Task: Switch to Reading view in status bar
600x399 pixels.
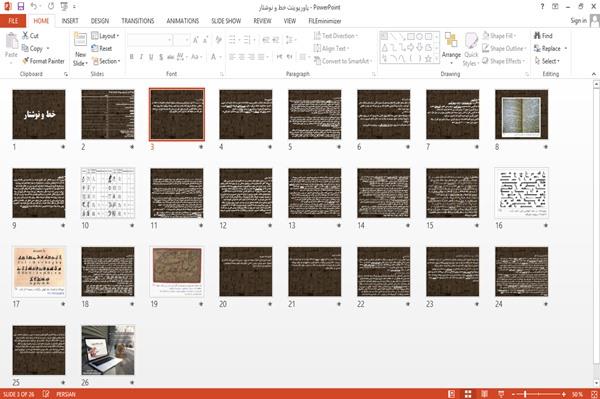Action: pos(484,394)
